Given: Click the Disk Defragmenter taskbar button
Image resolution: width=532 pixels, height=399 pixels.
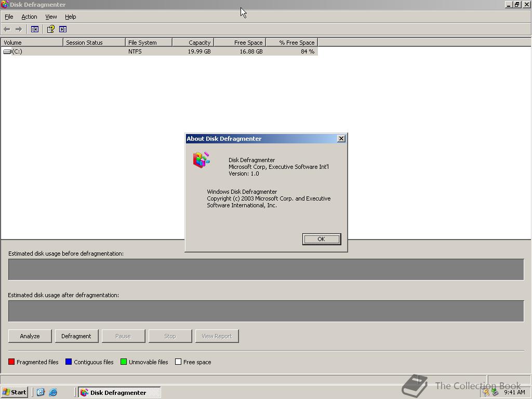Looking at the screenshot, I should tap(119, 393).
